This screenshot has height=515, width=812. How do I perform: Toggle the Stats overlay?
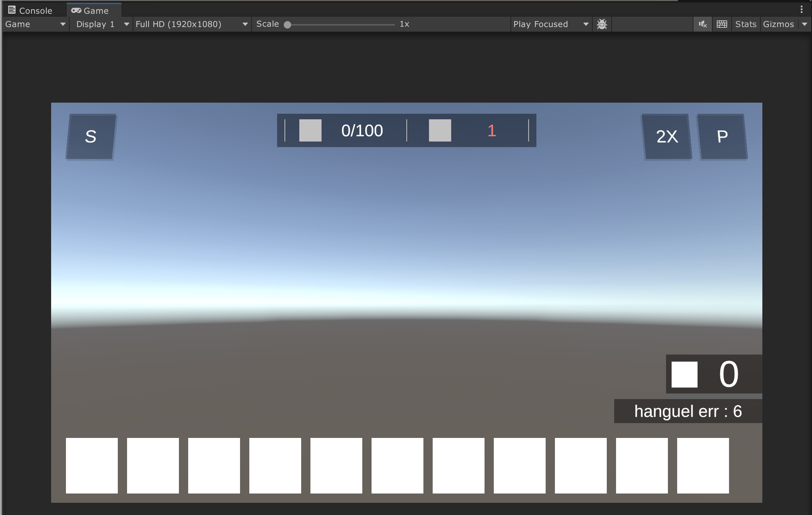pyautogui.click(x=745, y=24)
